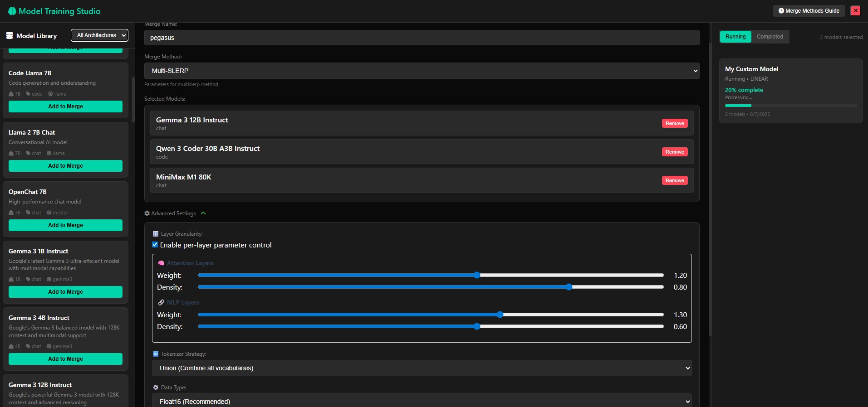Click the Data Type gear icon
Image resolution: width=868 pixels, height=407 pixels.
(x=156, y=388)
